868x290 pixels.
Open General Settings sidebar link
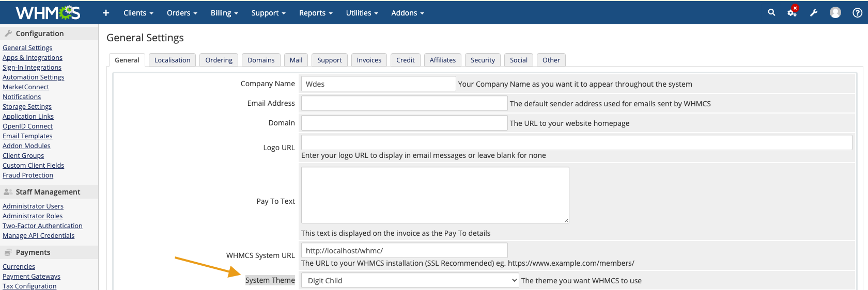[x=27, y=47]
